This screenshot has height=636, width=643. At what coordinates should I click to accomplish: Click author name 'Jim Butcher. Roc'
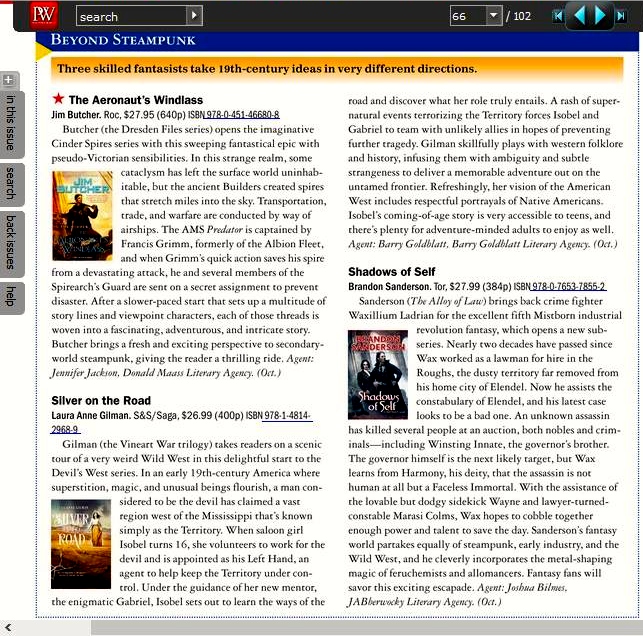[x=86, y=114]
